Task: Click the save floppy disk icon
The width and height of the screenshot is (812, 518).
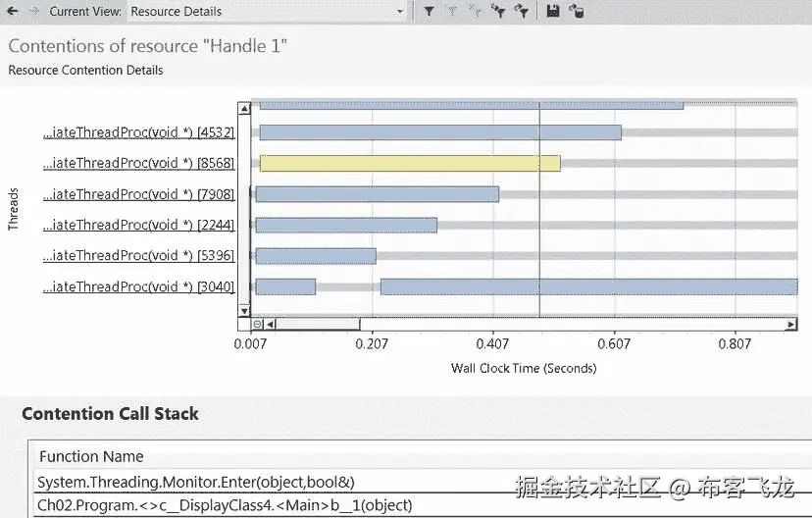Action: (x=552, y=11)
